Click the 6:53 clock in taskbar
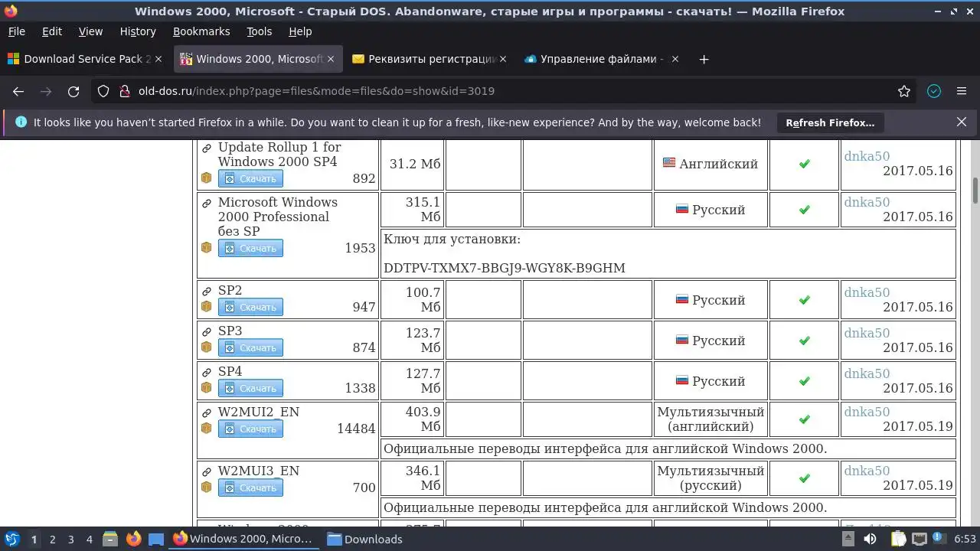The height and width of the screenshot is (551, 980). [x=965, y=539]
